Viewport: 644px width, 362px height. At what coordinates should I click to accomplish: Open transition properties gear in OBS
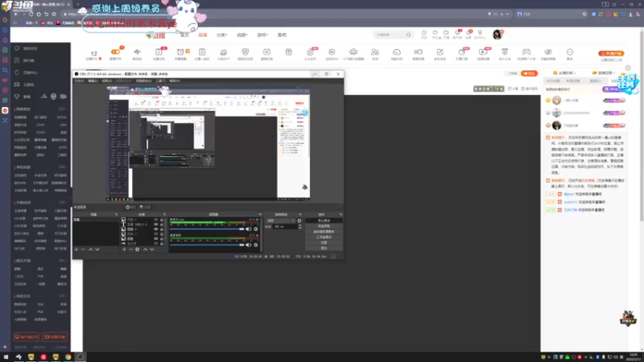[299, 220]
